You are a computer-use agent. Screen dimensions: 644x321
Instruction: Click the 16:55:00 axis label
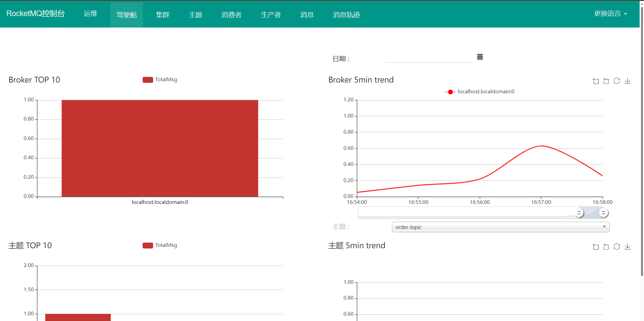(x=418, y=202)
